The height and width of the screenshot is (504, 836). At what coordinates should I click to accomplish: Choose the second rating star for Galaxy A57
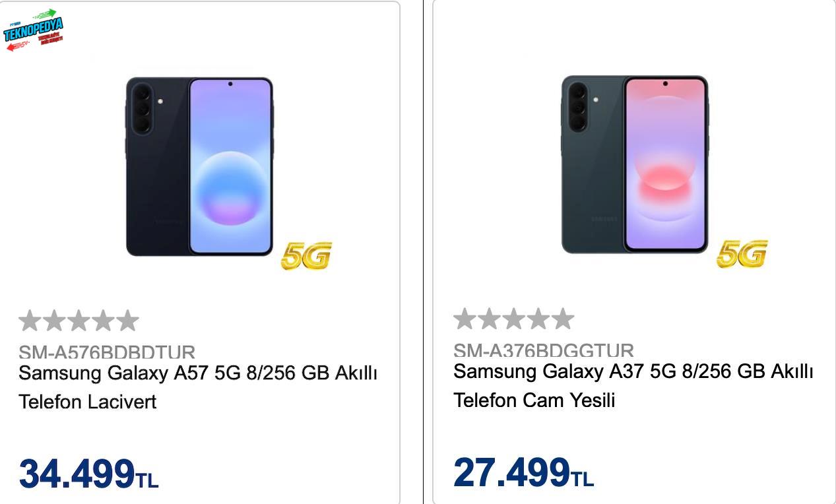pos(54,321)
